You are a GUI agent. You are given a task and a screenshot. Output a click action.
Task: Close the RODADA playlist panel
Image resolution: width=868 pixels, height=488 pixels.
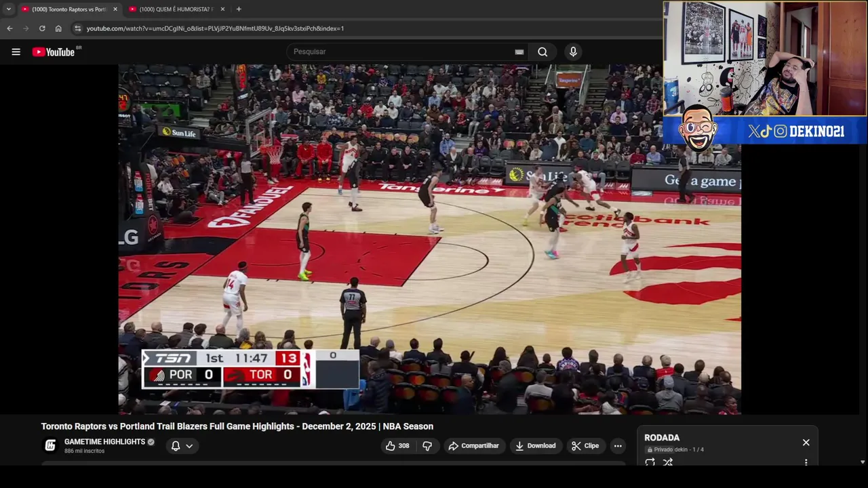[806, 443]
